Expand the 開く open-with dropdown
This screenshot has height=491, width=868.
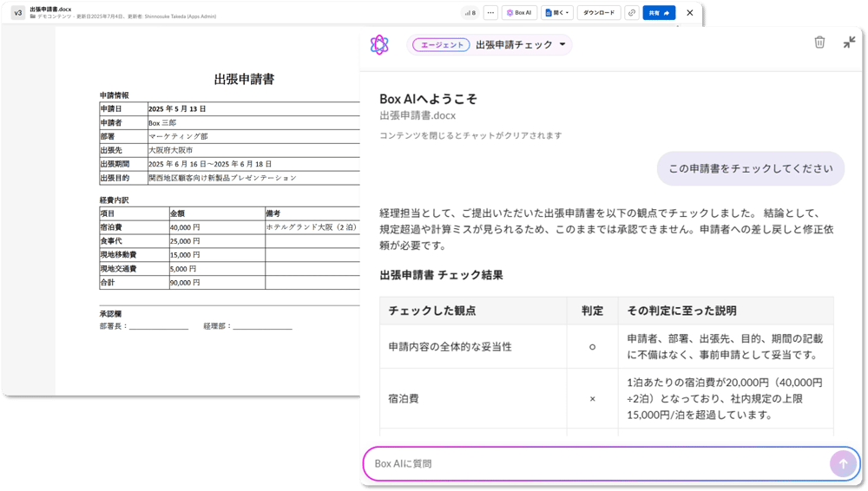tap(557, 13)
